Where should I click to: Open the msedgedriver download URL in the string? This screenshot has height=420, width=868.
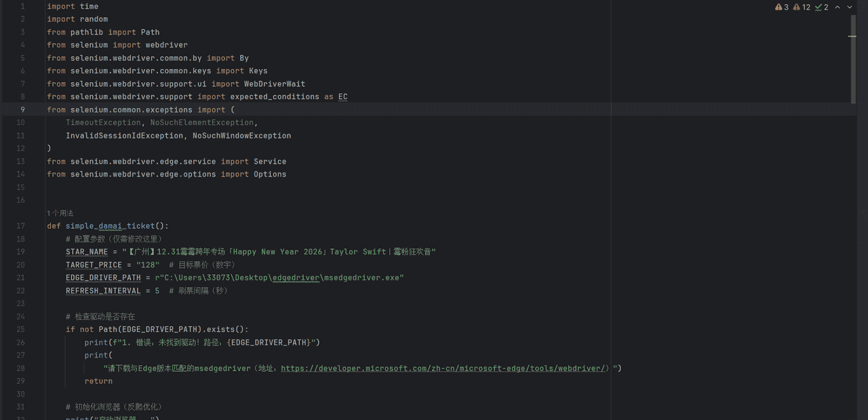pyautogui.click(x=443, y=368)
